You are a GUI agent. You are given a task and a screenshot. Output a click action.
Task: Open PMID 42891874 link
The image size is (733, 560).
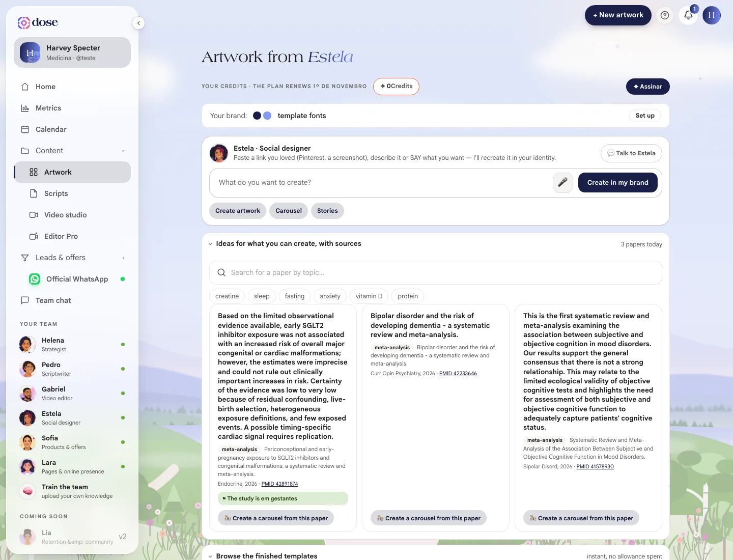coord(279,484)
